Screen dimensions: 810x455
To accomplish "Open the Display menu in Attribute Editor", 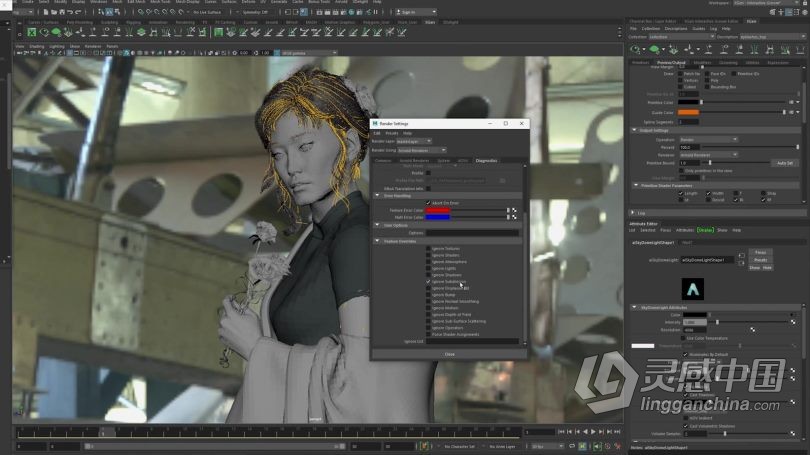I will [705, 230].
